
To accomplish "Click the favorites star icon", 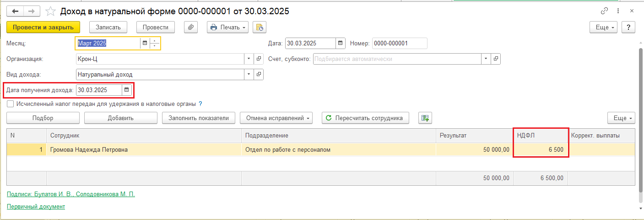I will pos(51,11).
